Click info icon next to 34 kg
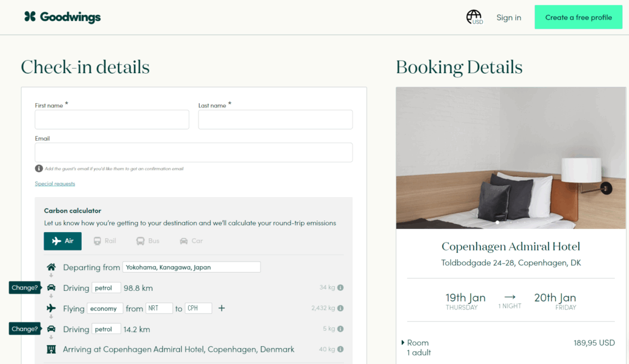 click(x=340, y=287)
